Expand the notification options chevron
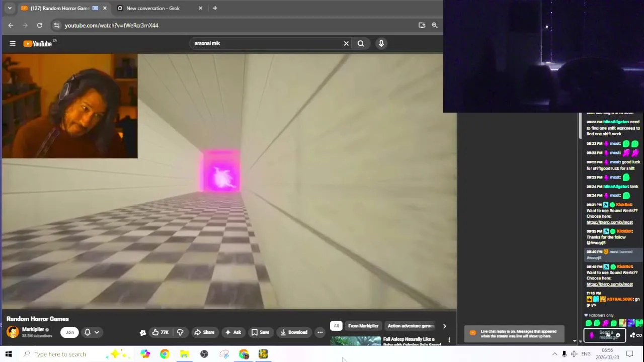The width and height of the screenshot is (644, 362). pos(97,332)
